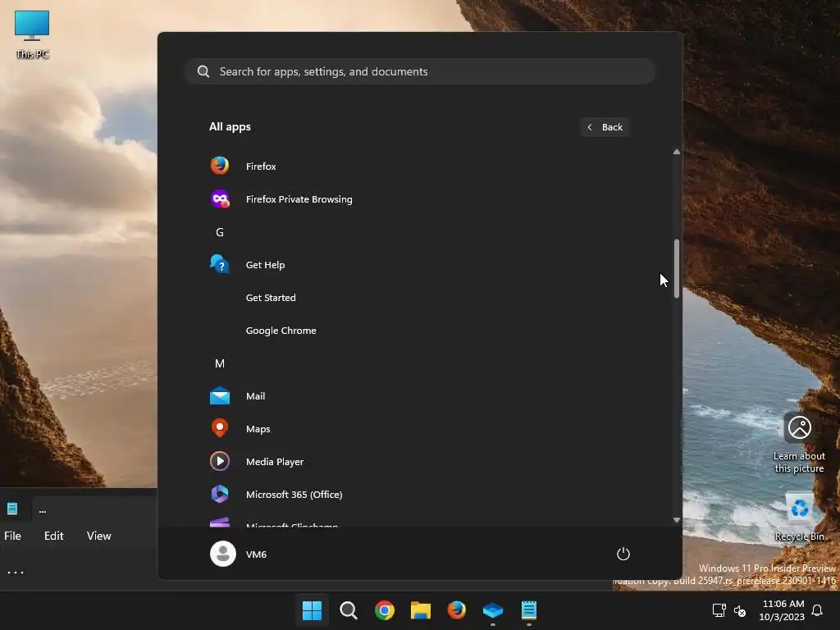Open the notifications bell icon

(x=817, y=610)
